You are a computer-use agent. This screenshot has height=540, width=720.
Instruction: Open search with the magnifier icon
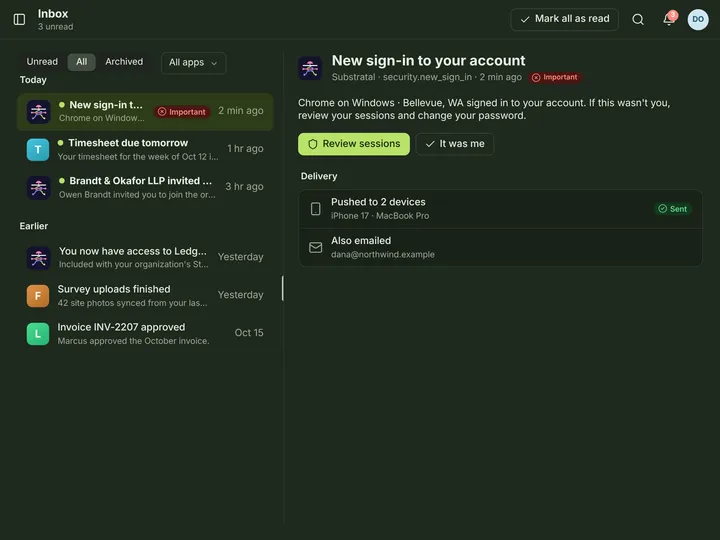click(x=638, y=19)
